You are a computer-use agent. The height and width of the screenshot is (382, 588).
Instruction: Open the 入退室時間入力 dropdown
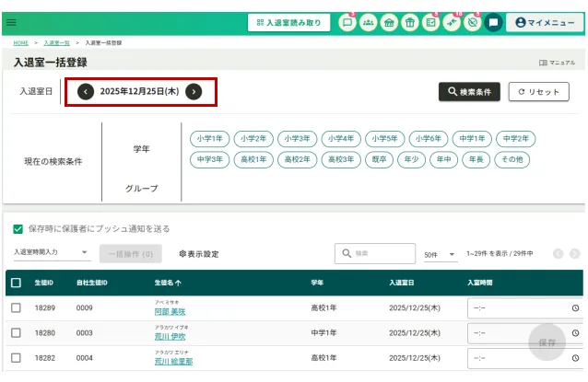click(51, 252)
